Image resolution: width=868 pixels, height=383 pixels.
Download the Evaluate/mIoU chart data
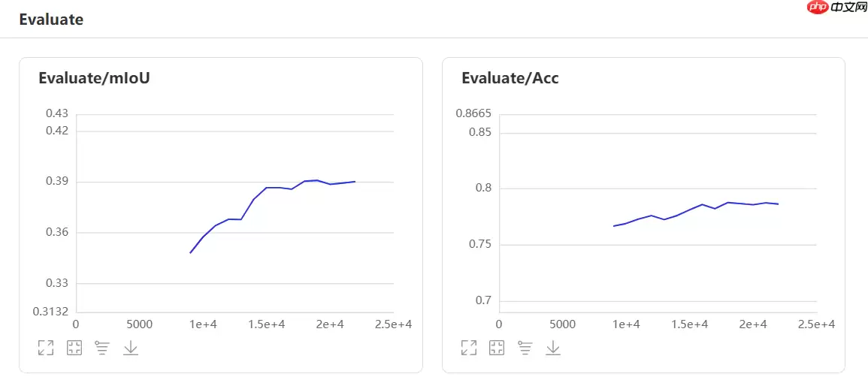(x=131, y=347)
